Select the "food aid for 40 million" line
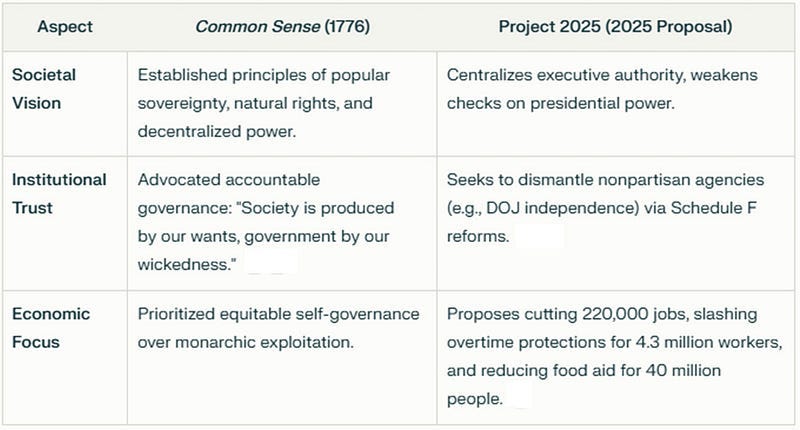Viewport: 800px width, 430px height. (x=584, y=371)
